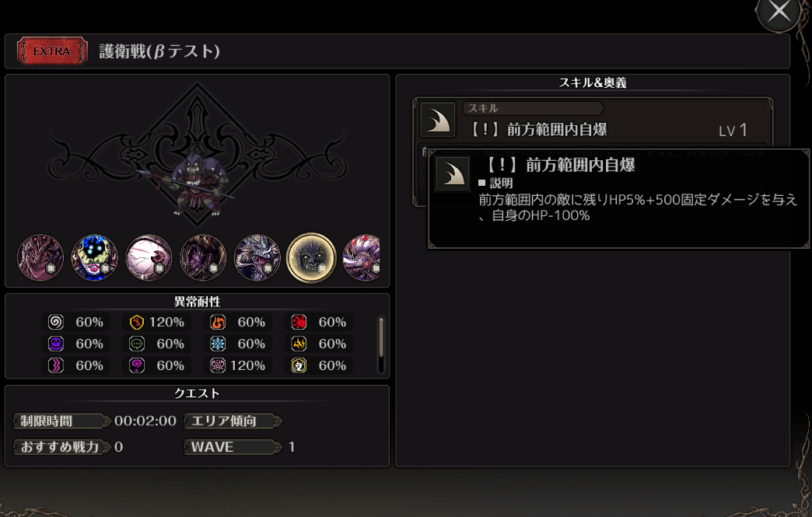Close the enemy details window

tap(779, 12)
